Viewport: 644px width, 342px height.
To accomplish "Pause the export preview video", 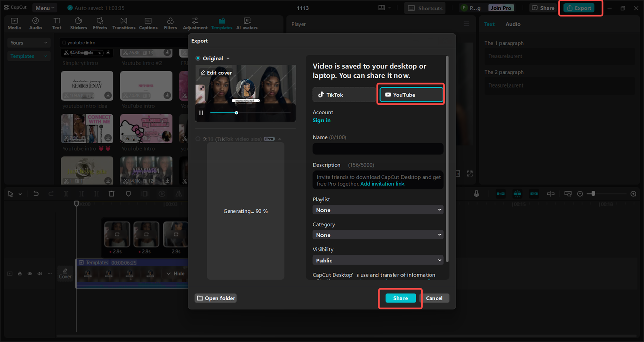I will 201,113.
